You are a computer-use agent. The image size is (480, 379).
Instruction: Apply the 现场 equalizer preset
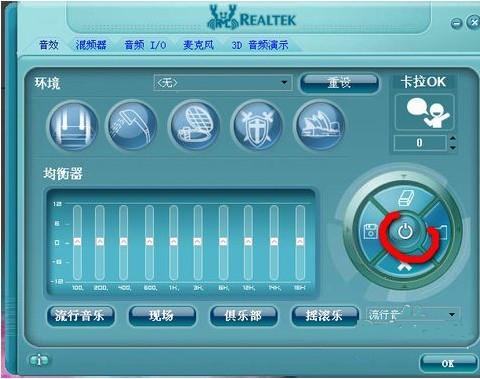tap(162, 315)
